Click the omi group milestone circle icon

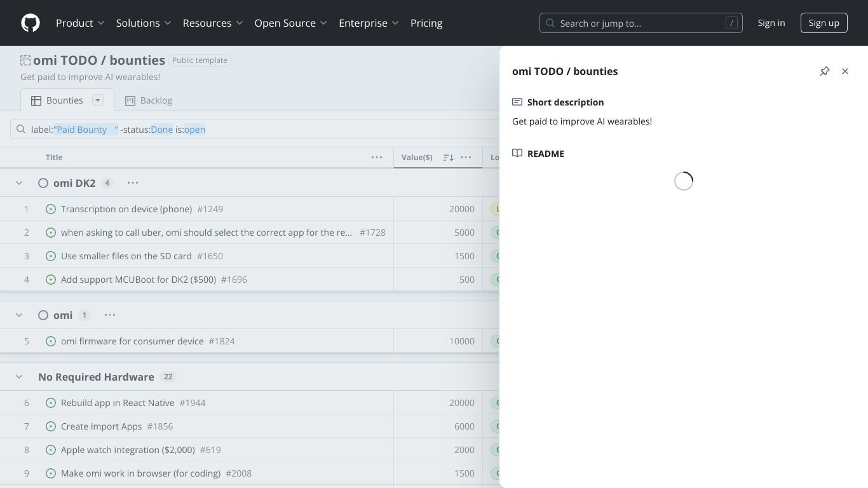[x=43, y=315]
